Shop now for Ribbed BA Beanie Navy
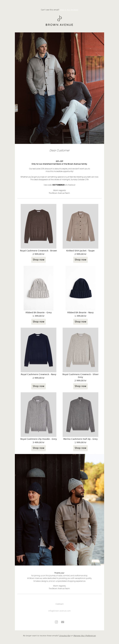This screenshot has width=119, height=644. (80, 322)
